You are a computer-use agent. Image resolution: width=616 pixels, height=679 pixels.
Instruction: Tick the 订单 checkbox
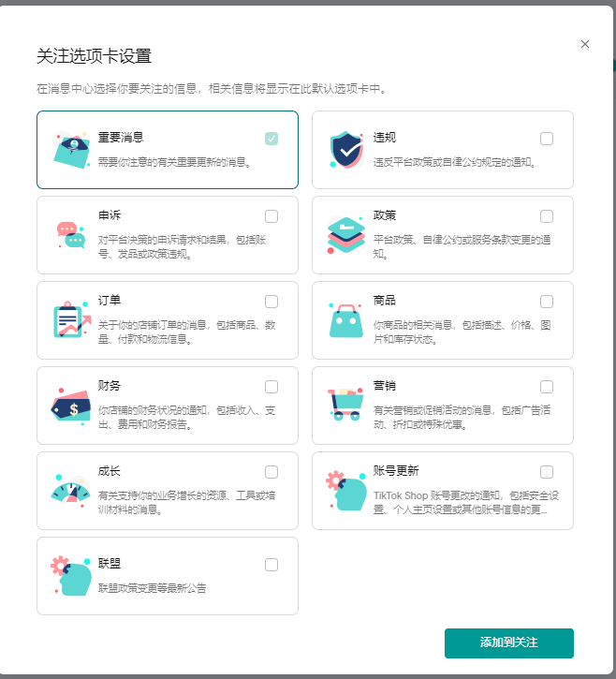point(271,302)
